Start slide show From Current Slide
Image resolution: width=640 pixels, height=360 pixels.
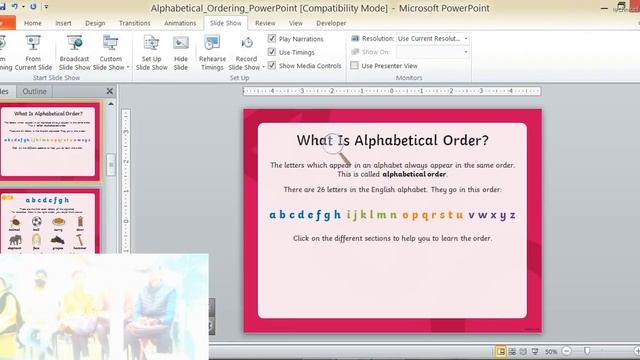click(33, 53)
